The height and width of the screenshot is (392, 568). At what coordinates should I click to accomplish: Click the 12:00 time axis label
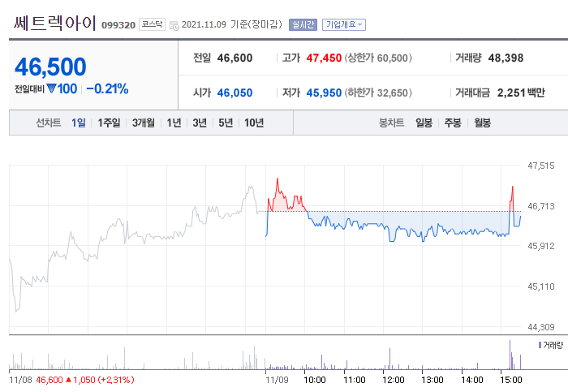(394, 380)
